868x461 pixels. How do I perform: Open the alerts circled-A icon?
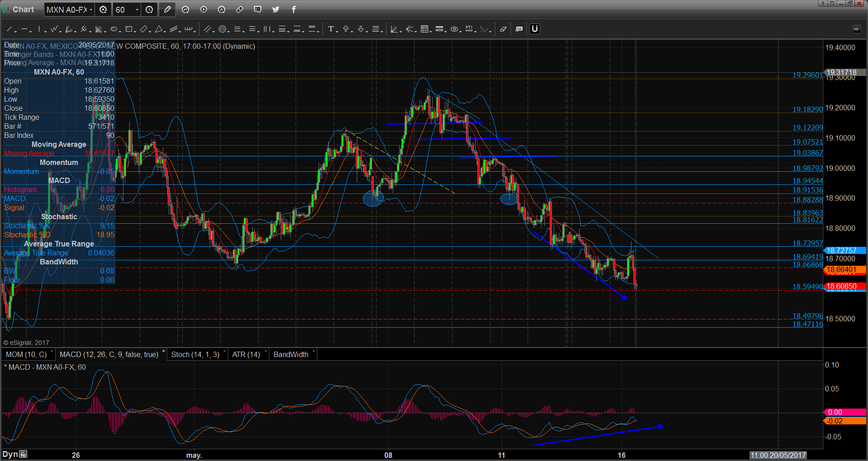222,9
